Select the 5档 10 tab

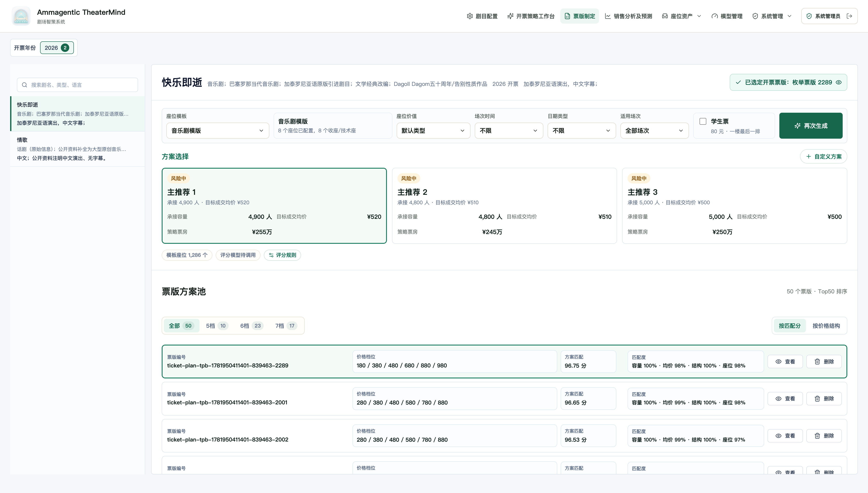coord(217,326)
